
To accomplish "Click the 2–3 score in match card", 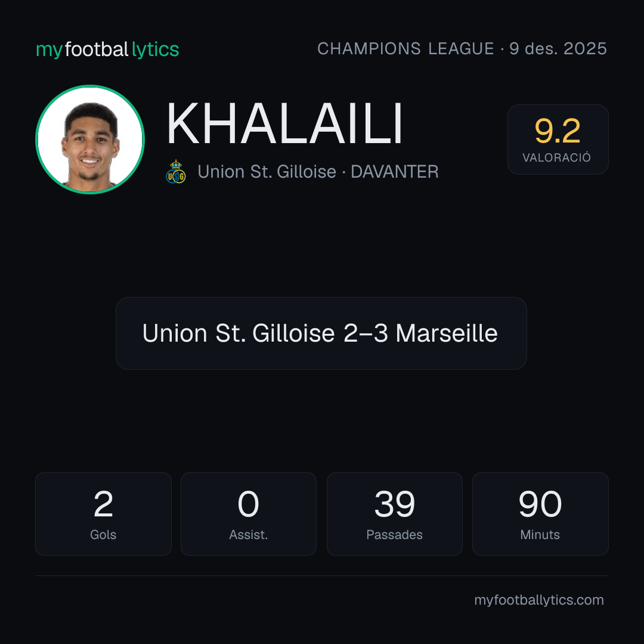I will 366,333.
